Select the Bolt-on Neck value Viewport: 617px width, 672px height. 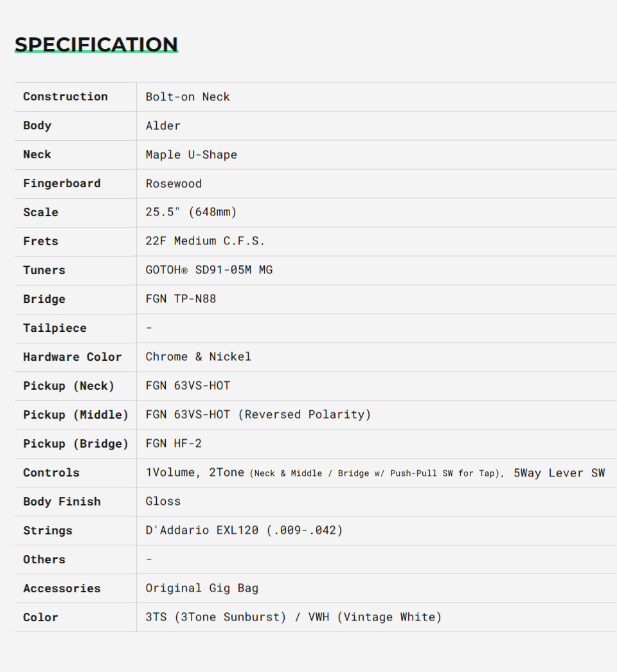tap(188, 96)
